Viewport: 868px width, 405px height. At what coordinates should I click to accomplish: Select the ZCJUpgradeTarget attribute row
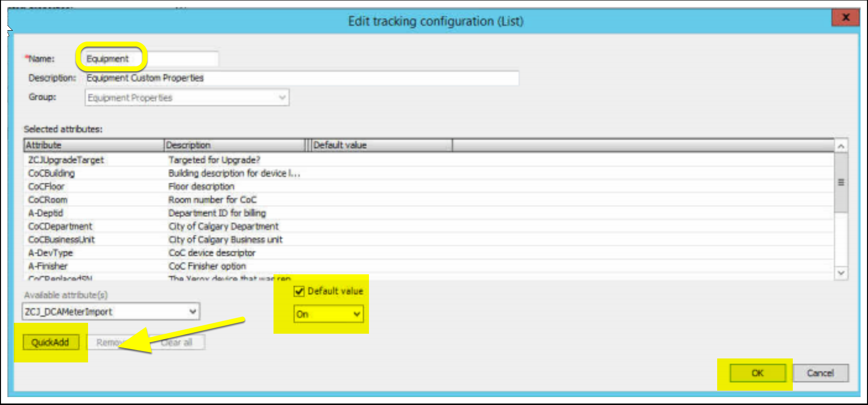click(429, 160)
